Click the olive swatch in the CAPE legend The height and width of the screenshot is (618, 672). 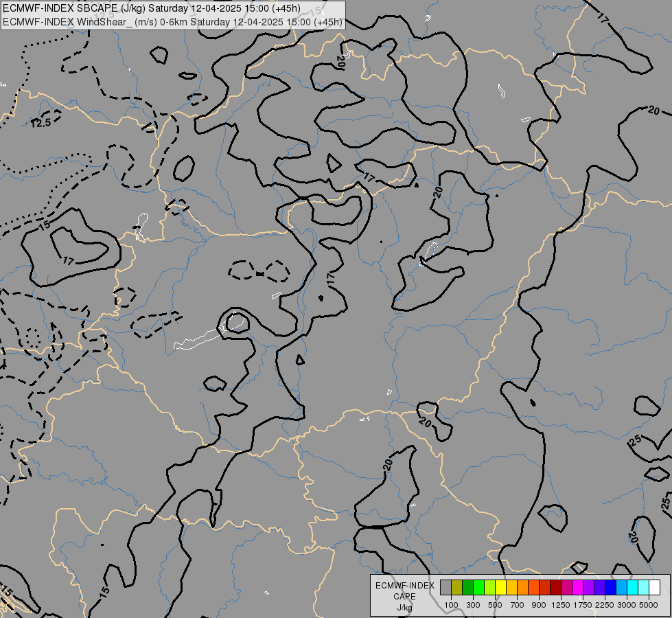(x=457, y=588)
